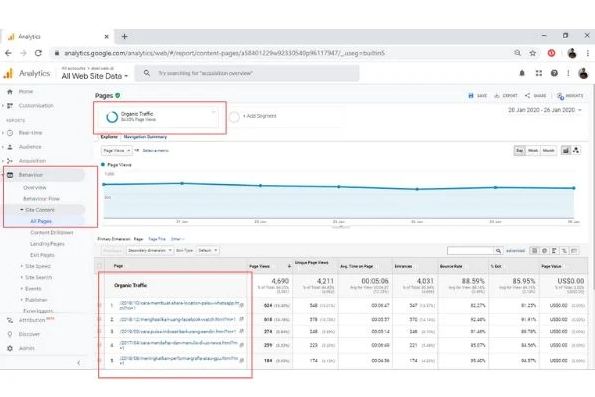Go back in browser history
This screenshot has width=595, height=397.
click(8, 53)
